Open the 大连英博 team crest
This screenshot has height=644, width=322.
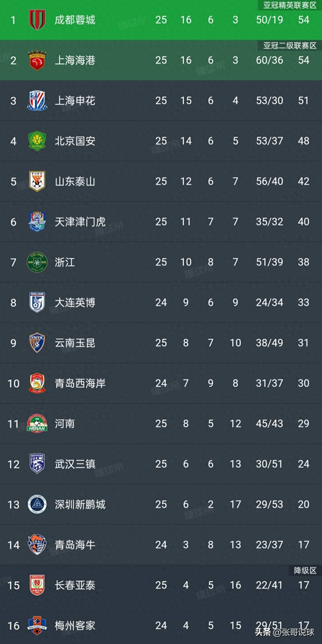[x=37, y=302]
